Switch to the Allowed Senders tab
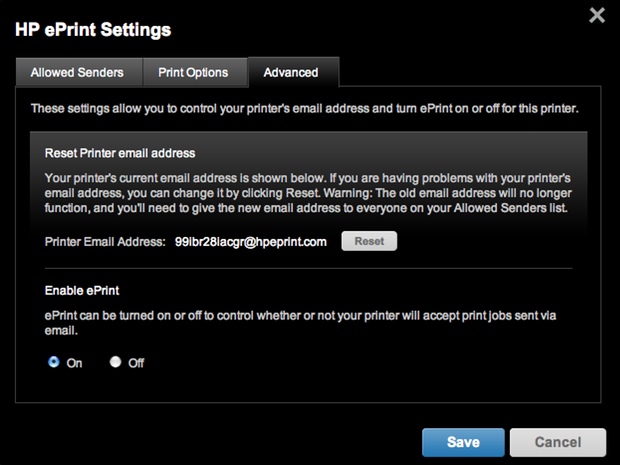The image size is (620, 465). point(77,72)
